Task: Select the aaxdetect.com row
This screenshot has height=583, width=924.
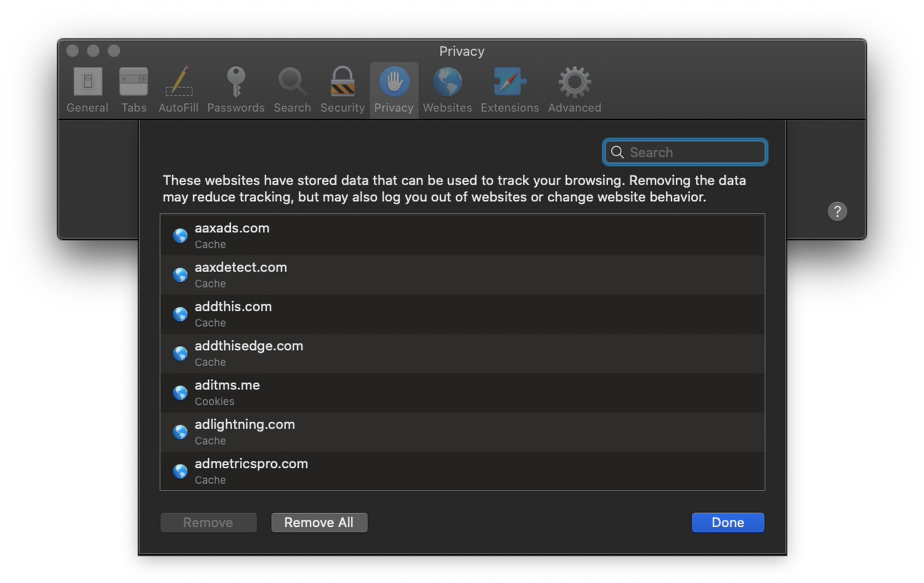Action: click(462, 275)
